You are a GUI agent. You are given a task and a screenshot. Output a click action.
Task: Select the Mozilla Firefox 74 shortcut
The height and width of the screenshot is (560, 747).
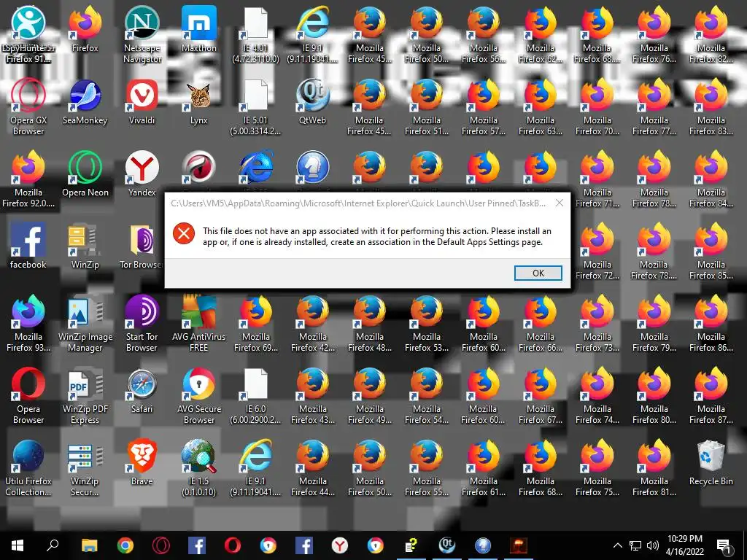pyautogui.click(x=597, y=396)
